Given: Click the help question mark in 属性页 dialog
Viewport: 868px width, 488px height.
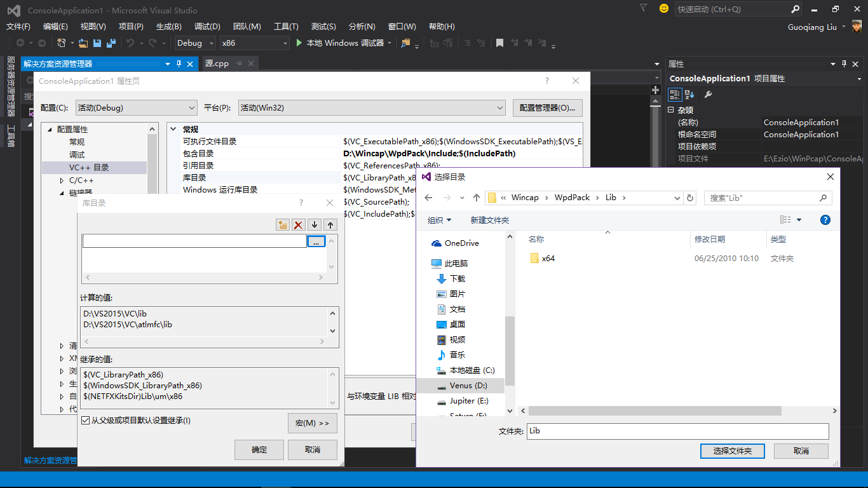Looking at the screenshot, I should (547, 81).
